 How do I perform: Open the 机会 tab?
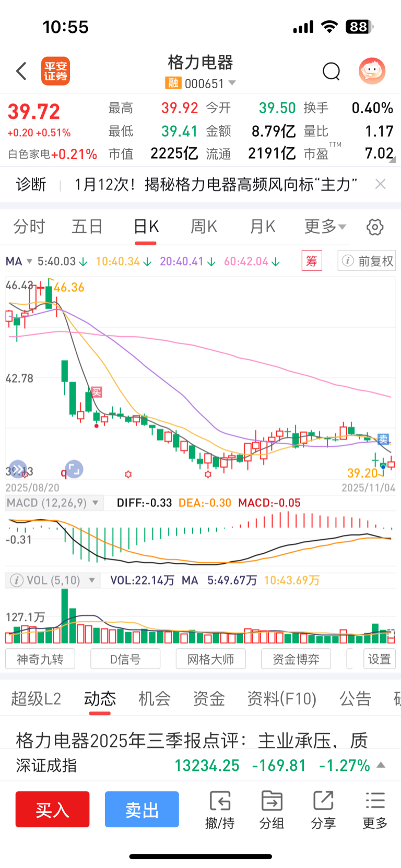(x=154, y=698)
